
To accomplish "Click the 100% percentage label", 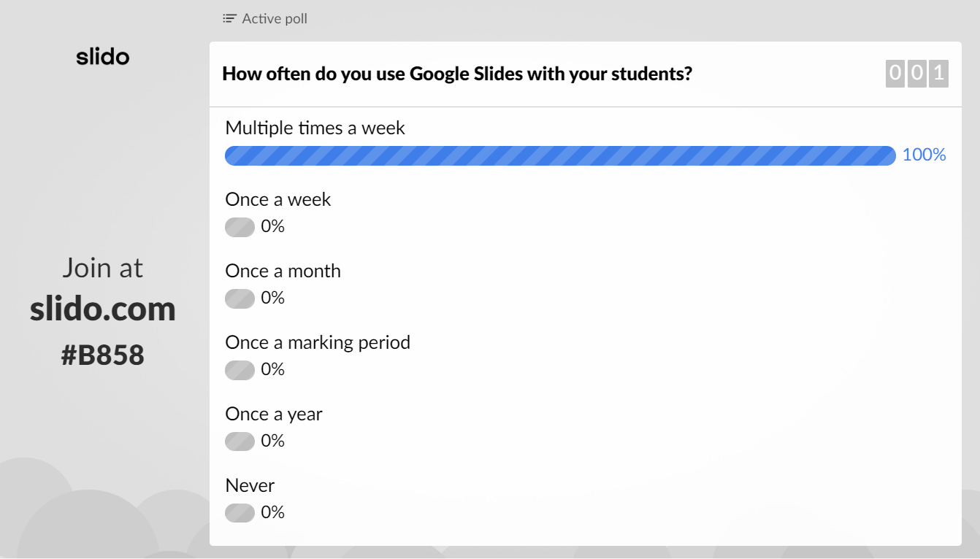I will click(924, 155).
